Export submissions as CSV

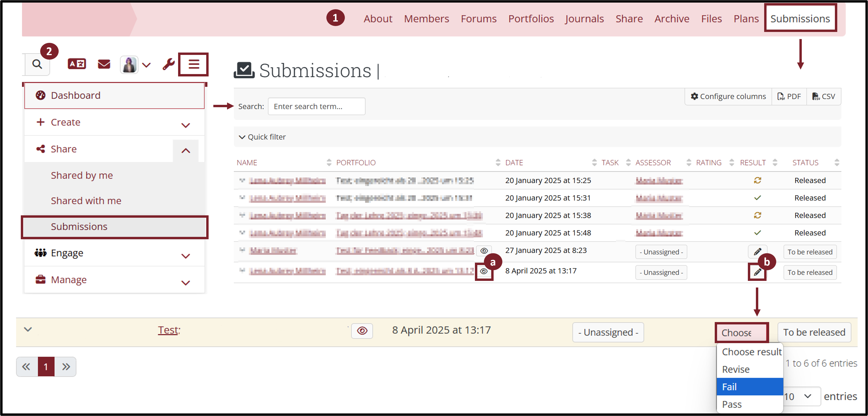pos(824,96)
